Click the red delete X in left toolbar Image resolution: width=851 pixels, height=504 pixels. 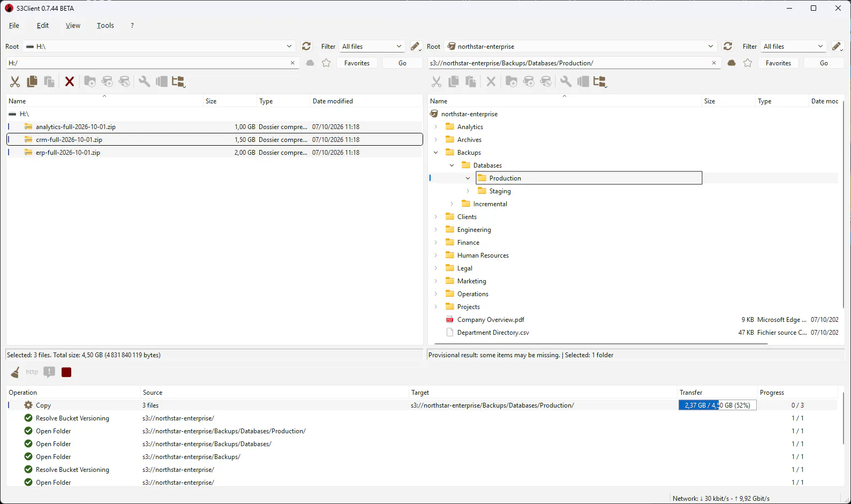pos(70,81)
